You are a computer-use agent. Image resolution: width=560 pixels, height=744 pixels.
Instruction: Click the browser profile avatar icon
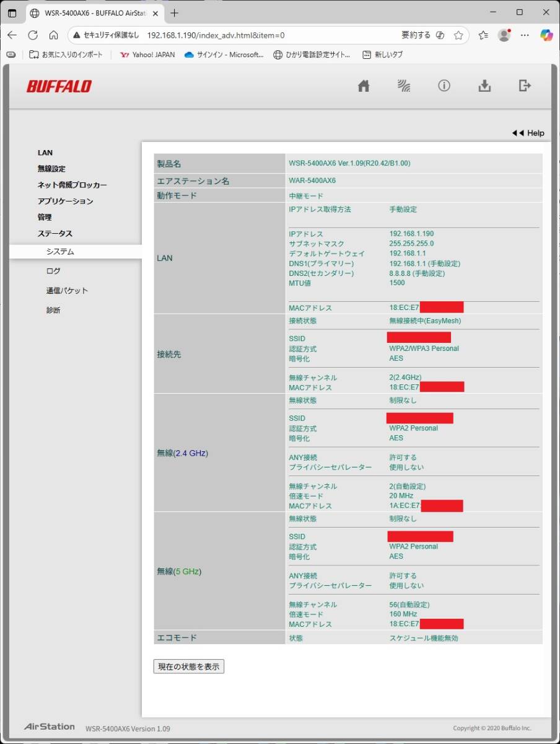[505, 36]
